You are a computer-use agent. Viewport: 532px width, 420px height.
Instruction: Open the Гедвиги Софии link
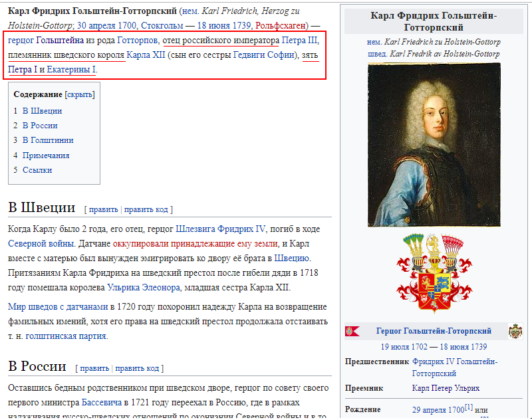point(263,55)
